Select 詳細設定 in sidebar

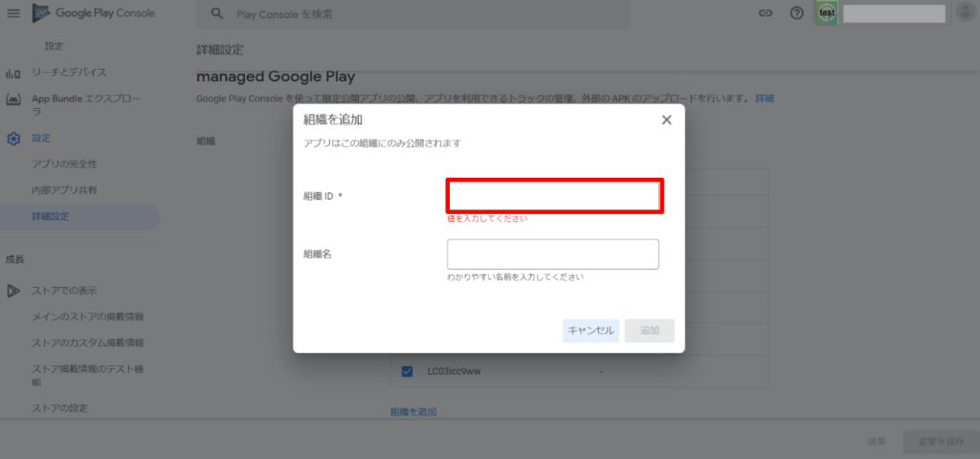[x=80, y=217]
